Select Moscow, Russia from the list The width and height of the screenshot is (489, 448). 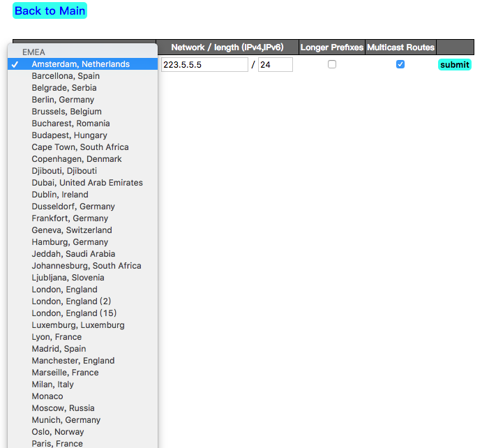click(63, 408)
